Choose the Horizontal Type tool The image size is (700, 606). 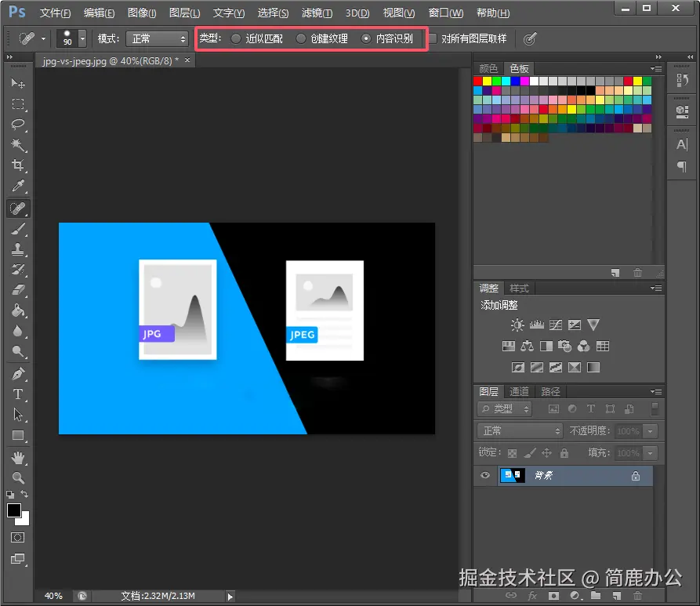(17, 394)
